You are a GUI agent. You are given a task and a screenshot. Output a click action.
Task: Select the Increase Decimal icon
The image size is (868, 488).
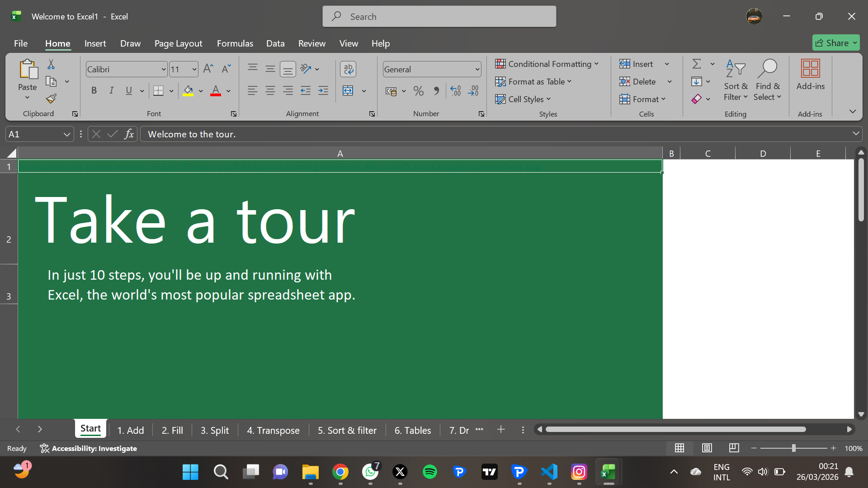click(x=455, y=91)
